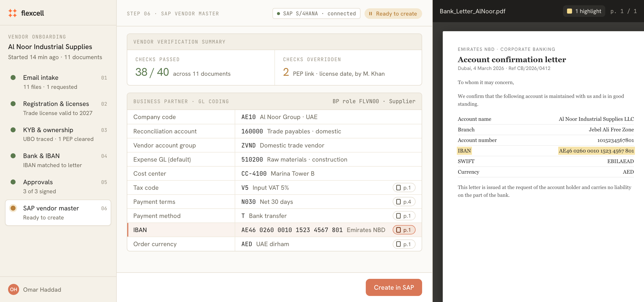Screen dimensions: 644x302
Task: Open the Payment method source page p.1
Action: (404, 216)
